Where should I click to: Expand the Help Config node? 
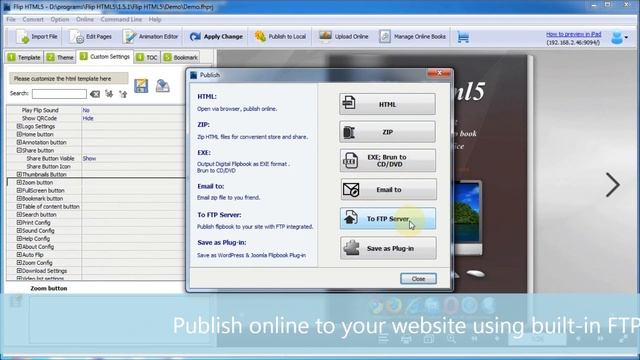coord(19,238)
